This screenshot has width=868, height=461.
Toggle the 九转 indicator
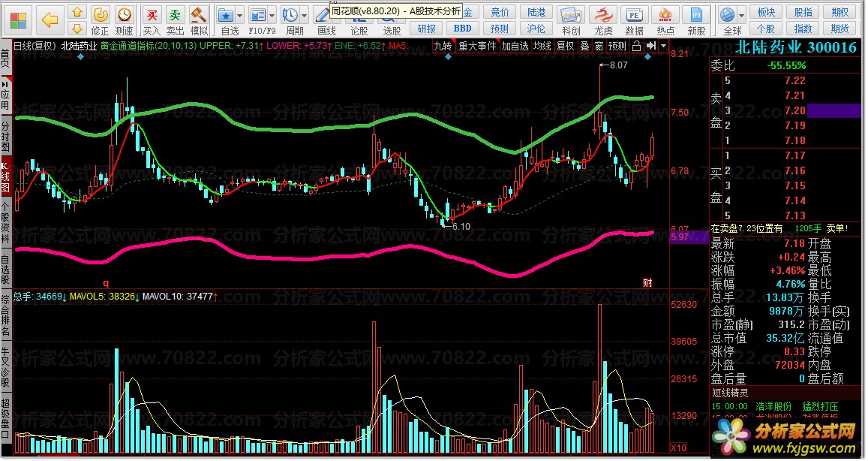(443, 46)
